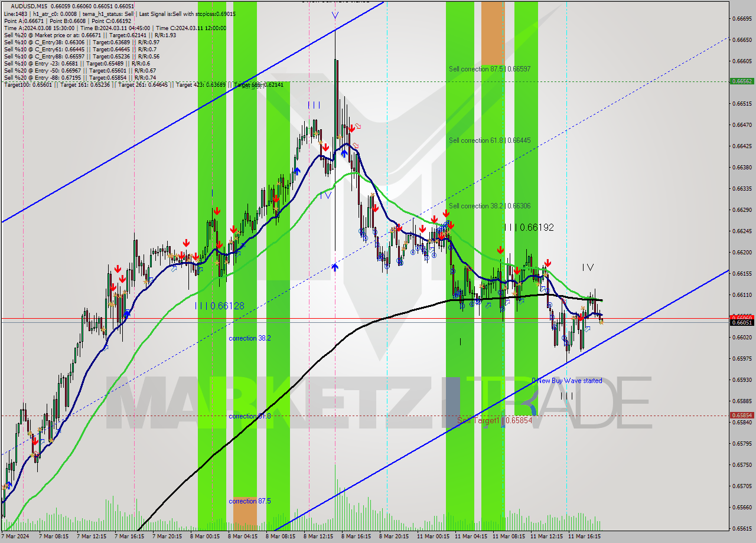Click the 0.66200 price axis label
The image size is (756, 543).
point(742,252)
